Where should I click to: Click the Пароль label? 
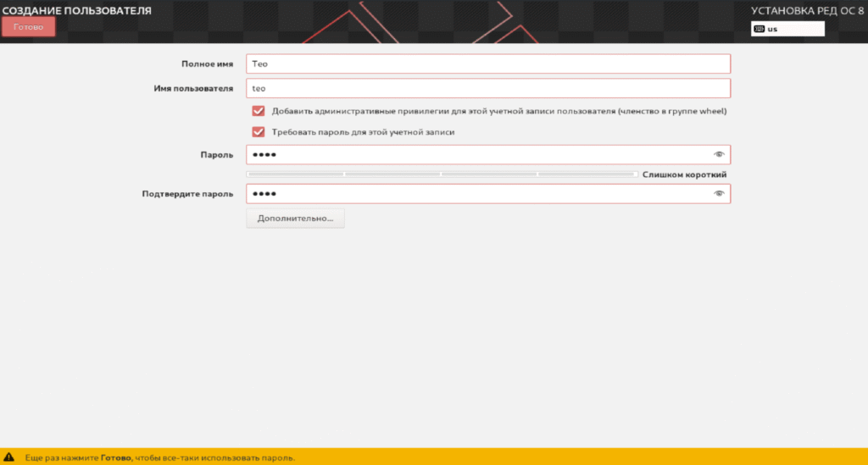(216, 155)
